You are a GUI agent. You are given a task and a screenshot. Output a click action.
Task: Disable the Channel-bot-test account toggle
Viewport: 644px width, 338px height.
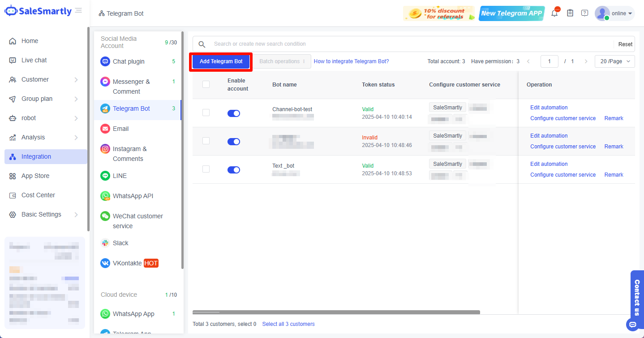click(x=233, y=113)
